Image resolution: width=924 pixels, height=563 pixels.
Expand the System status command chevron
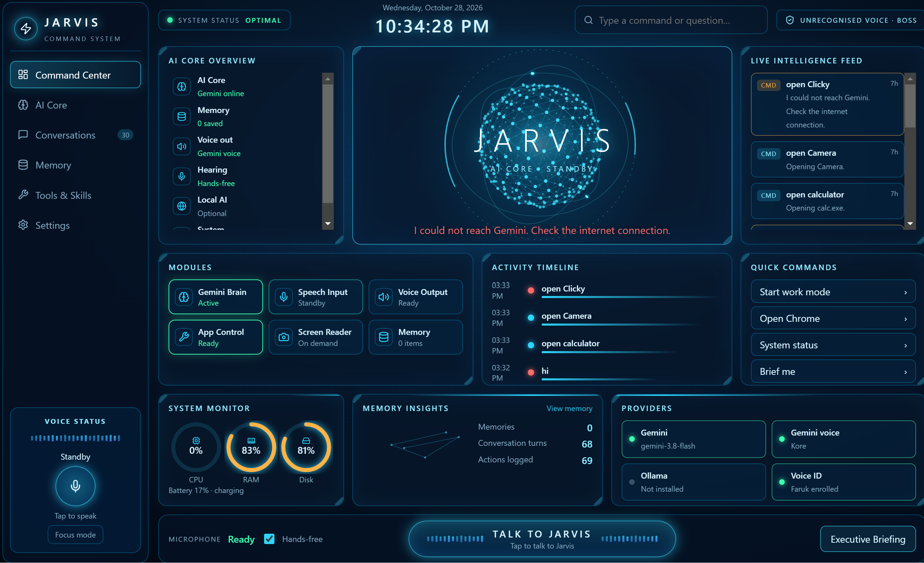[906, 346]
